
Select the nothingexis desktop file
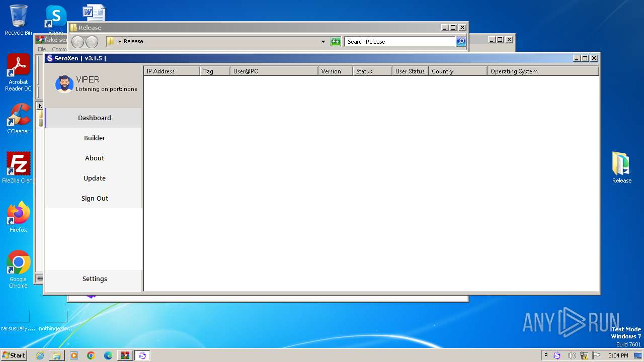click(56, 322)
